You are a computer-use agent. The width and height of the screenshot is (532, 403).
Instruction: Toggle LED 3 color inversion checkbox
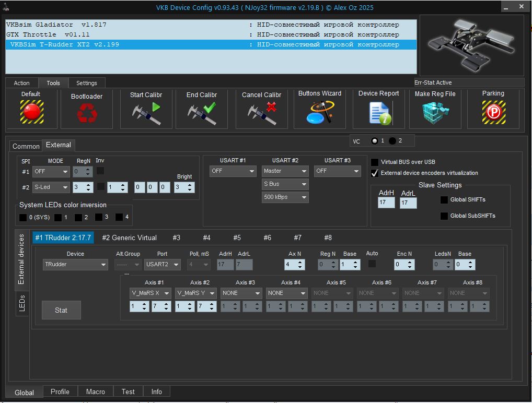point(99,217)
